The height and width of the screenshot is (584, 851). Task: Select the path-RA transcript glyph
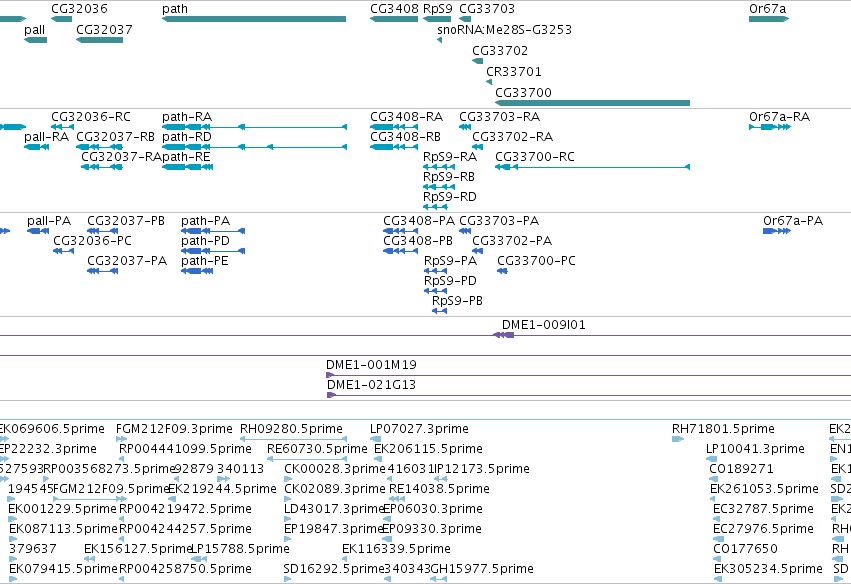click(x=254, y=127)
